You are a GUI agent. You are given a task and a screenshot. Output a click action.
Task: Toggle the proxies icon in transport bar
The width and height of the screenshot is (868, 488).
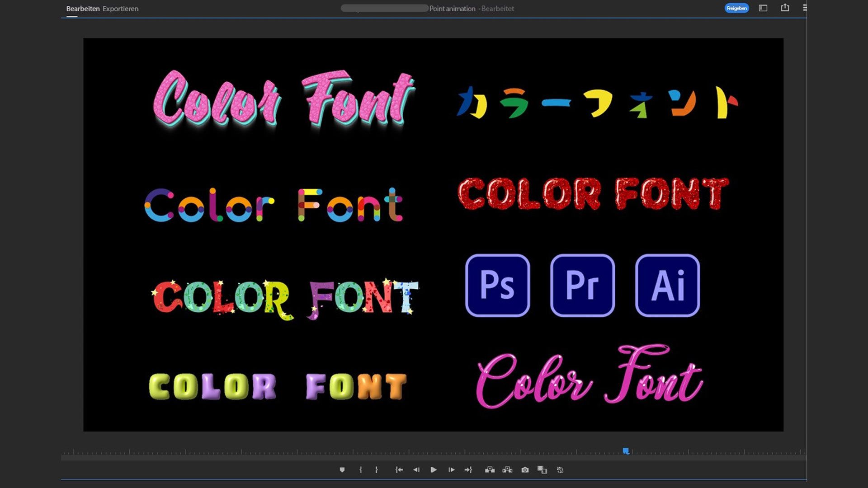click(560, 470)
